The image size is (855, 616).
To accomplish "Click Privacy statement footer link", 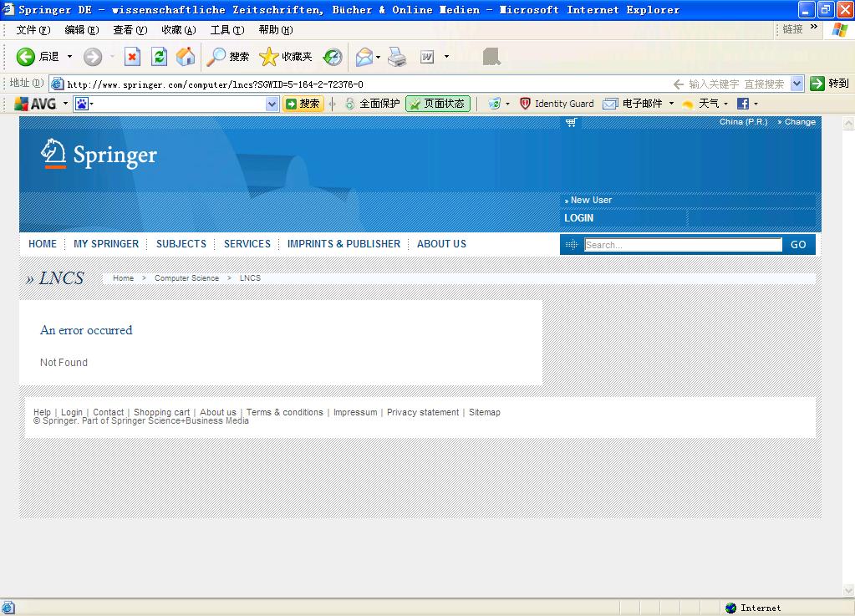I will [x=423, y=412].
